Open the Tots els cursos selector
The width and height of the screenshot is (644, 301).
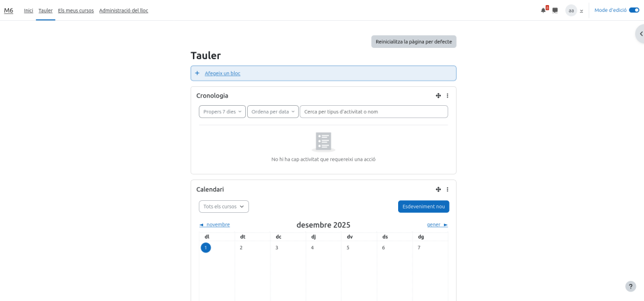coord(223,207)
